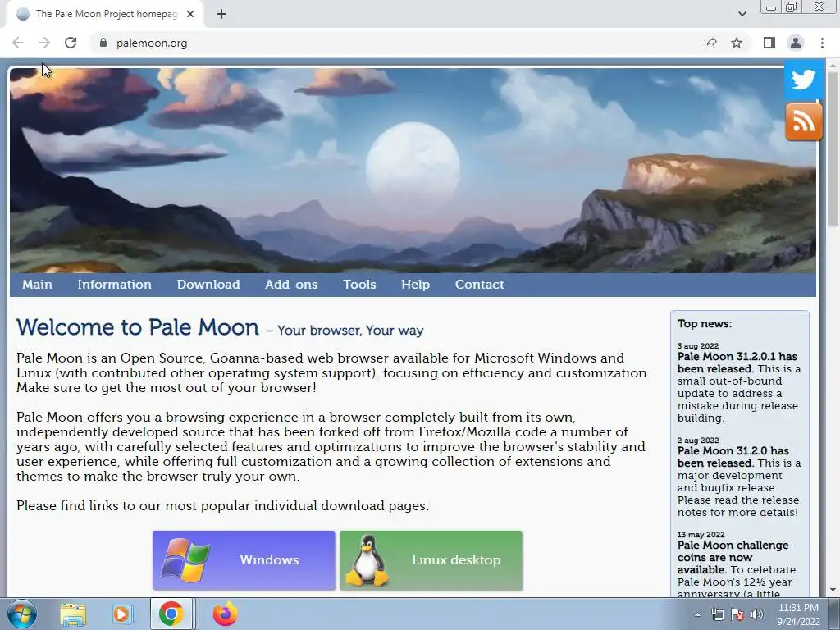
Task: Open a new tab with the plus button
Action: pos(221,14)
